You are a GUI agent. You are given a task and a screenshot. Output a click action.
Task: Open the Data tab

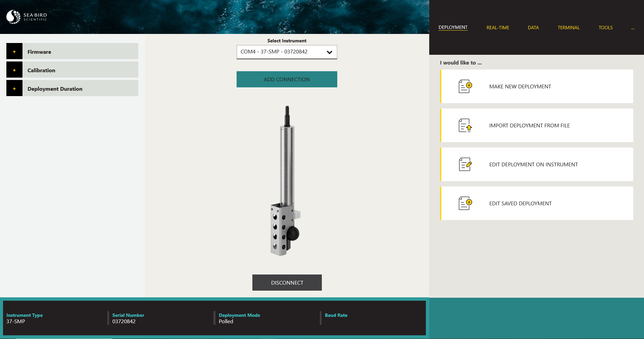point(533,28)
